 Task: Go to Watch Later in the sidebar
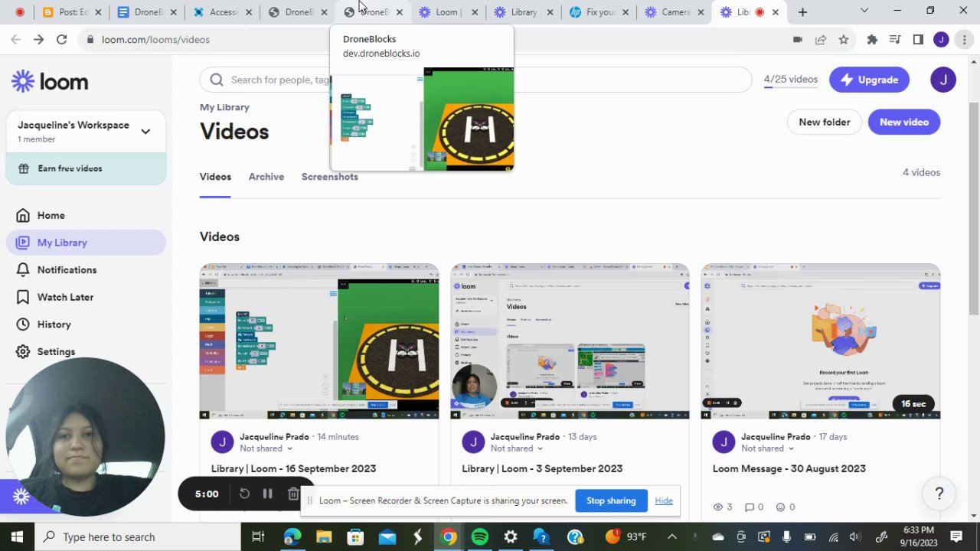coord(65,297)
